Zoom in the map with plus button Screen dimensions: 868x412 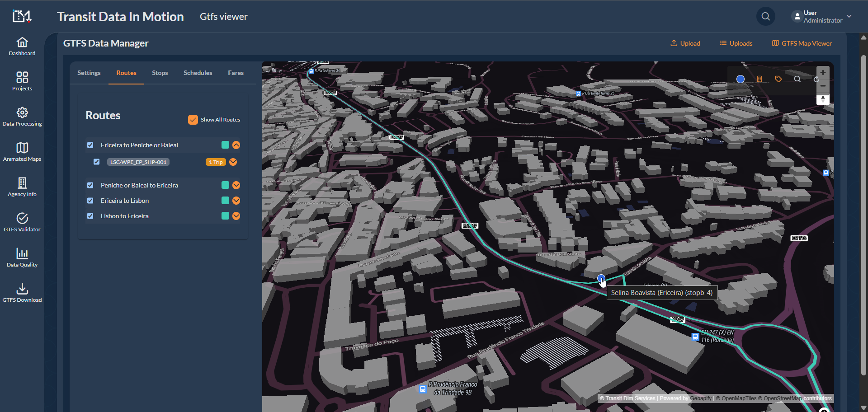823,73
